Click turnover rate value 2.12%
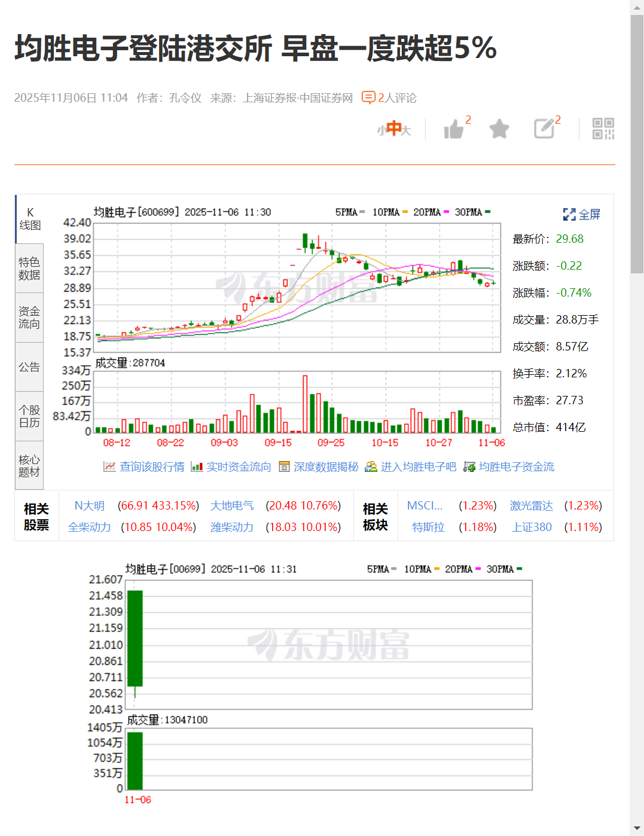644x836 pixels. tap(572, 373)
